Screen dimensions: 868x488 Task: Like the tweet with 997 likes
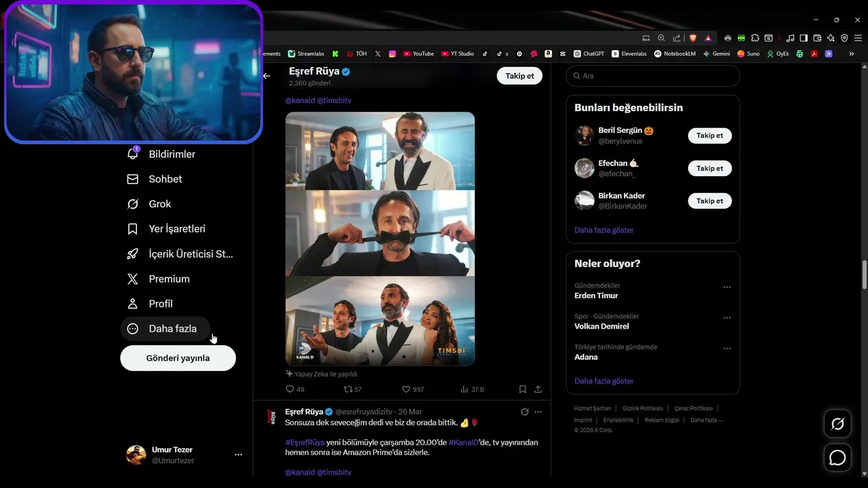413,390
